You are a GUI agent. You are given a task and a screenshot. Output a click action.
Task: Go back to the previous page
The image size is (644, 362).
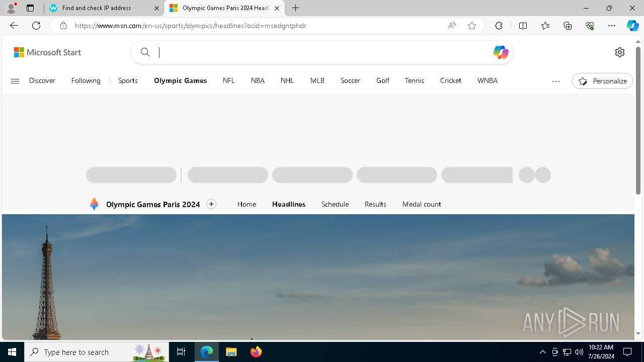click(x=14, y=26)
